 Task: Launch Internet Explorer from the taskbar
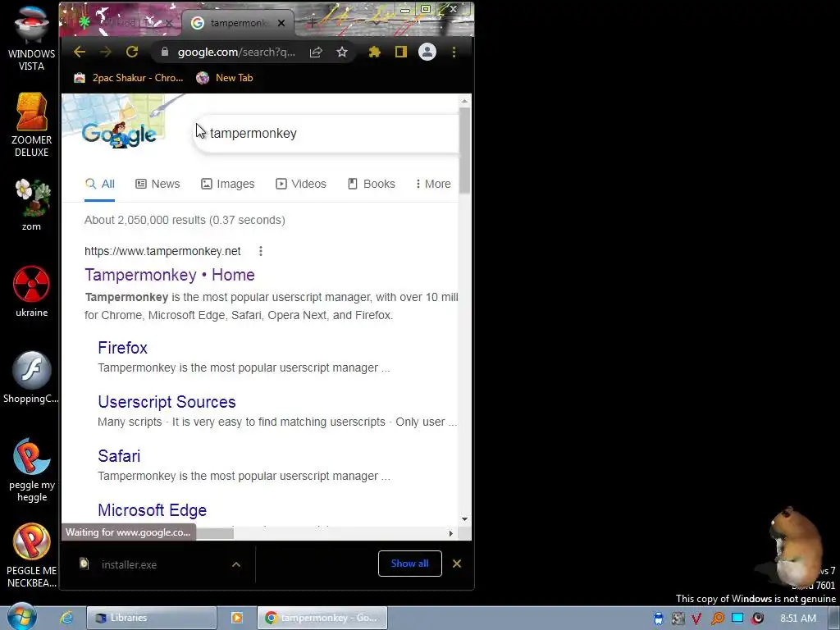coord(66,618)
